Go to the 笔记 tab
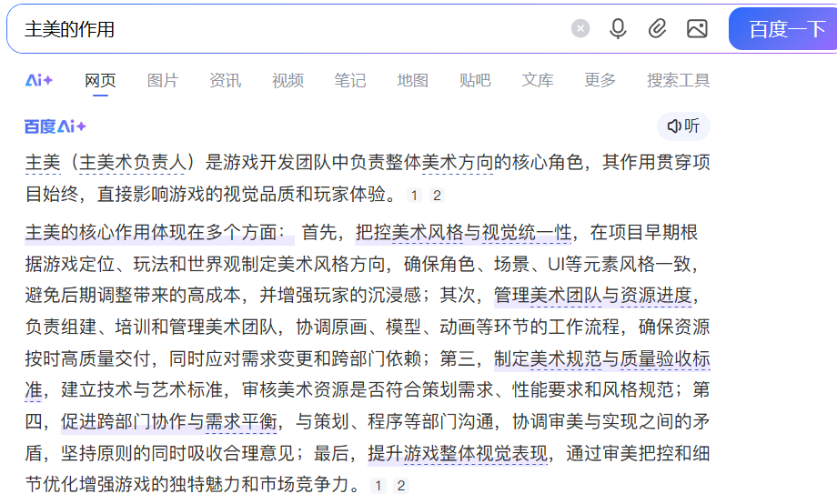 pos(350,80)
